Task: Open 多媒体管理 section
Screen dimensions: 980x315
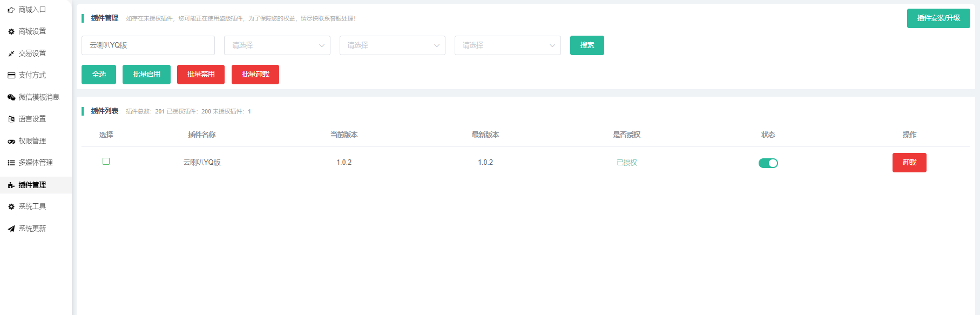Action: (36, 163)
